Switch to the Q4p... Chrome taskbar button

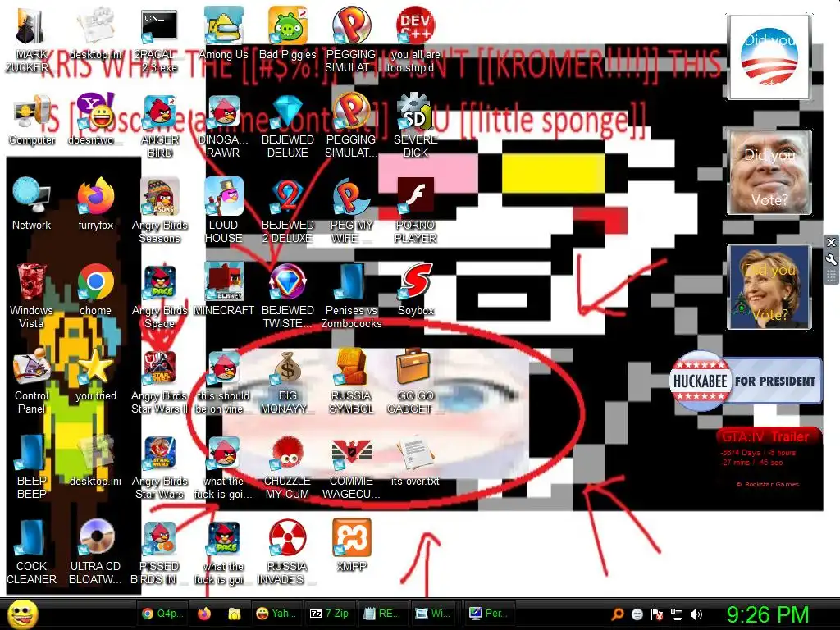coord(163,614)
